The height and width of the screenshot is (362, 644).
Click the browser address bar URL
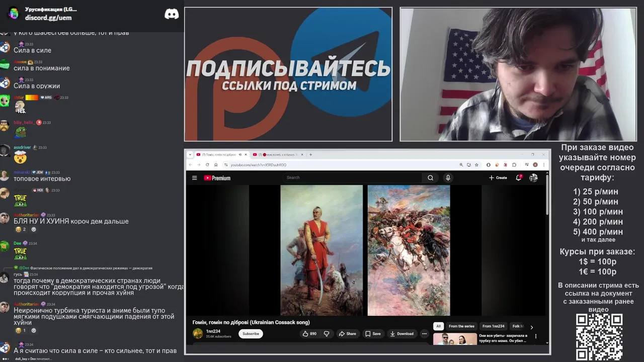click(x=259, y=164)
